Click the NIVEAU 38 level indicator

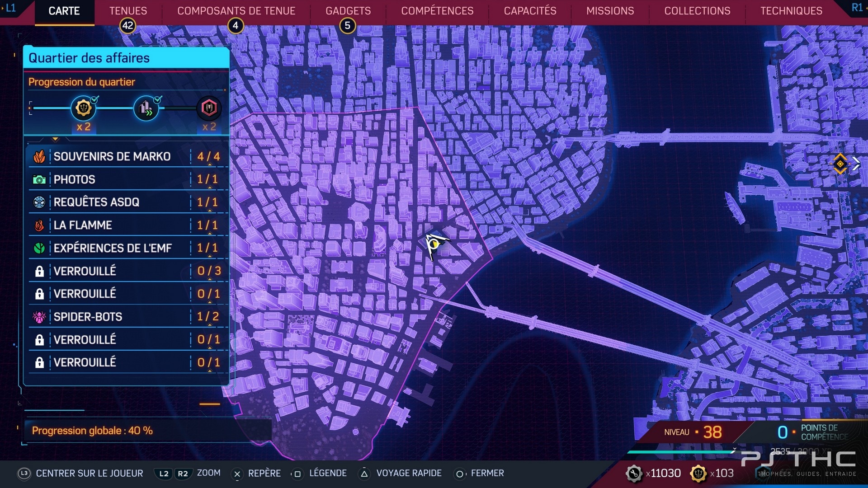tap(693, 432)
